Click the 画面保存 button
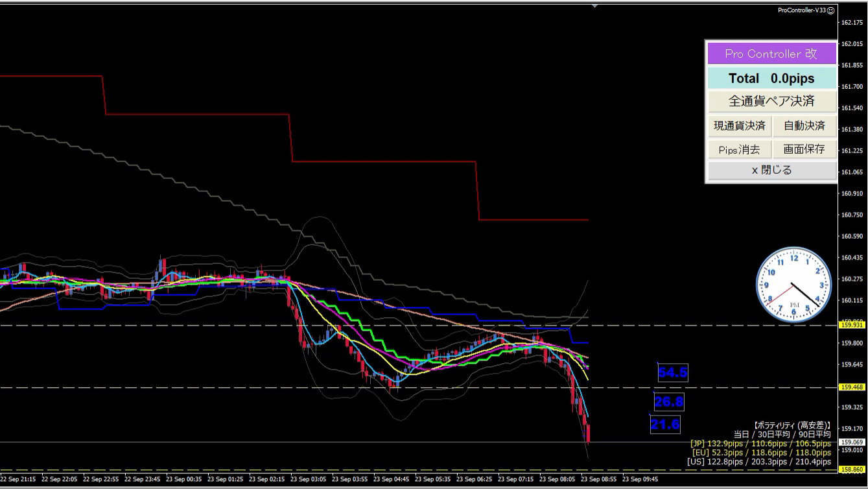This screenshot has height=489, width=868. (804, 149)
